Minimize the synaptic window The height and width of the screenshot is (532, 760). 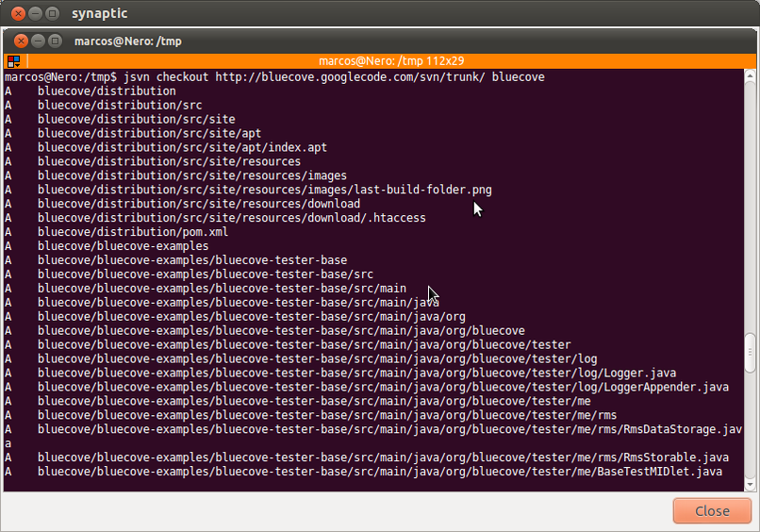[x=36, y=13]
